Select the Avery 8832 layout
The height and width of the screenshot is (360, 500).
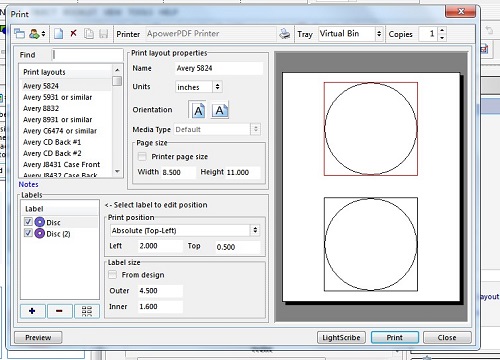66,108
